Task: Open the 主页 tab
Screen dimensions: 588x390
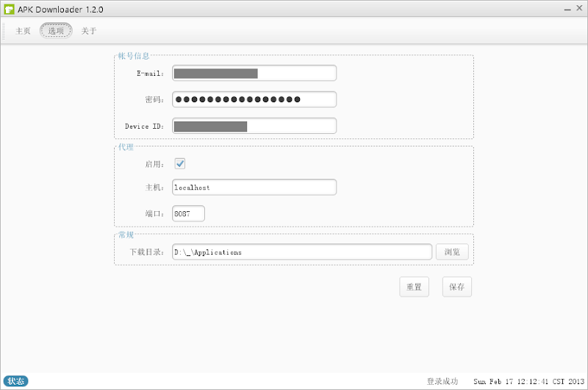Action: coord(23,31)
